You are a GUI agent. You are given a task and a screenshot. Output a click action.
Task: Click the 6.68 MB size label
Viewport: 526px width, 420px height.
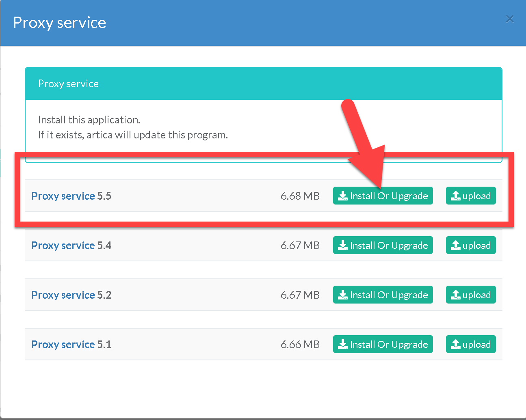click(x=300, y=196)
